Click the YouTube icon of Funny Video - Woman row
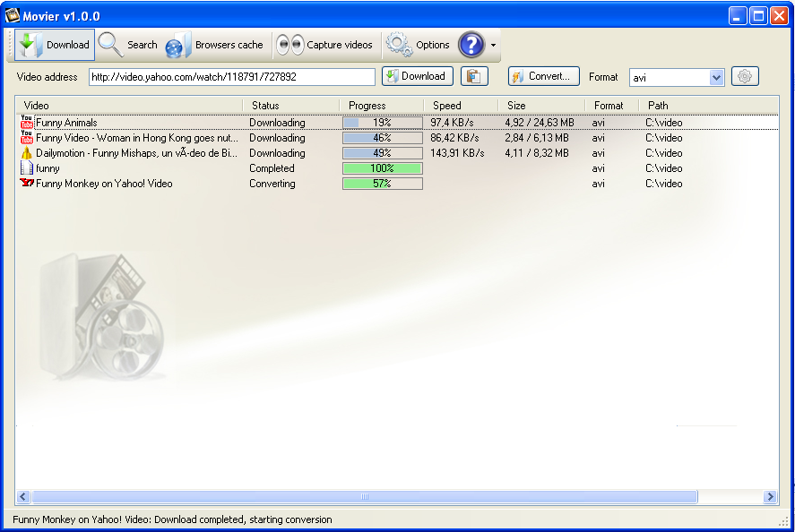This screenshot has height=532, width=795. (x=26, y=137)
